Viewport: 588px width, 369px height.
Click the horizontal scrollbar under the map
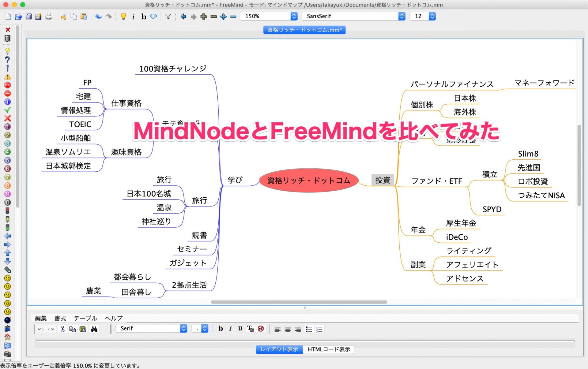[299, 302]
